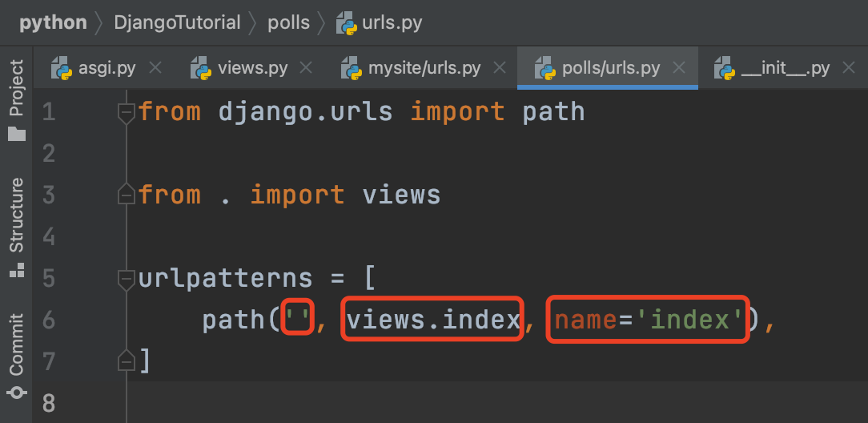Click Python file icon on mysite/urls.py tab
The height and width of the screenshot is (423, 868).
tap(352, 68)
